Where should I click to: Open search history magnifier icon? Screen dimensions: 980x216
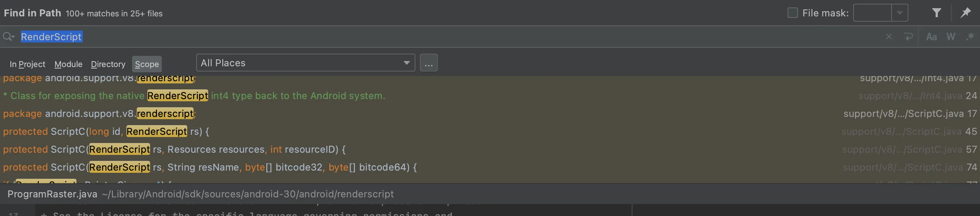coord(8,37)
